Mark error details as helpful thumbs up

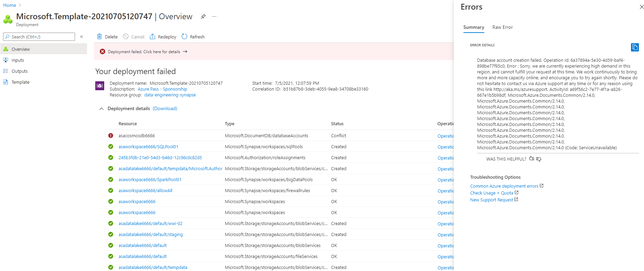coord(532,158)
